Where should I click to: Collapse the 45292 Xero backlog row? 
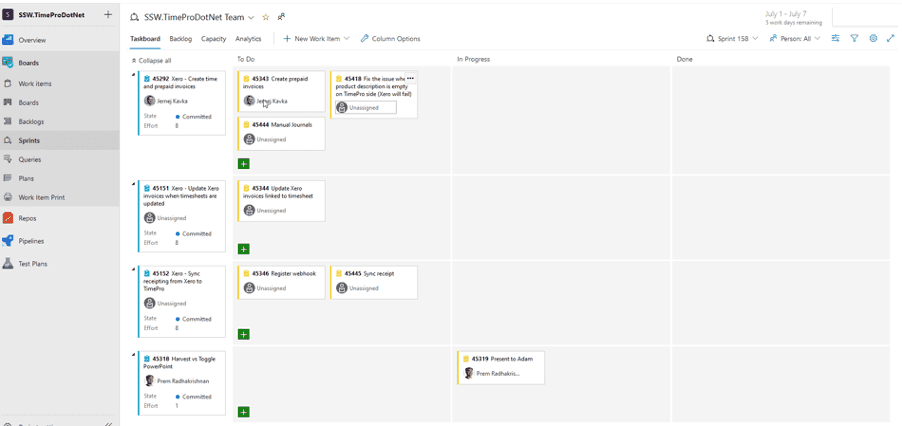[134, 74]
